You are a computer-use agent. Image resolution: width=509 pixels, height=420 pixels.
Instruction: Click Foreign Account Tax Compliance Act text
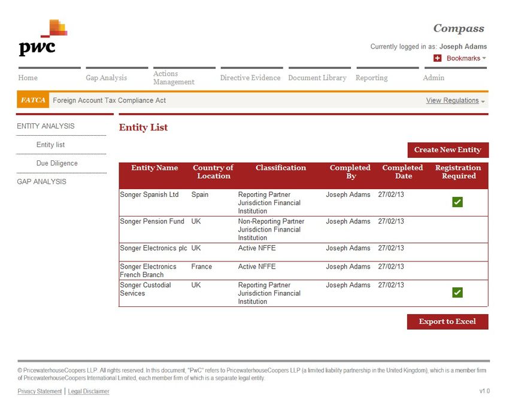coord(110,101)
